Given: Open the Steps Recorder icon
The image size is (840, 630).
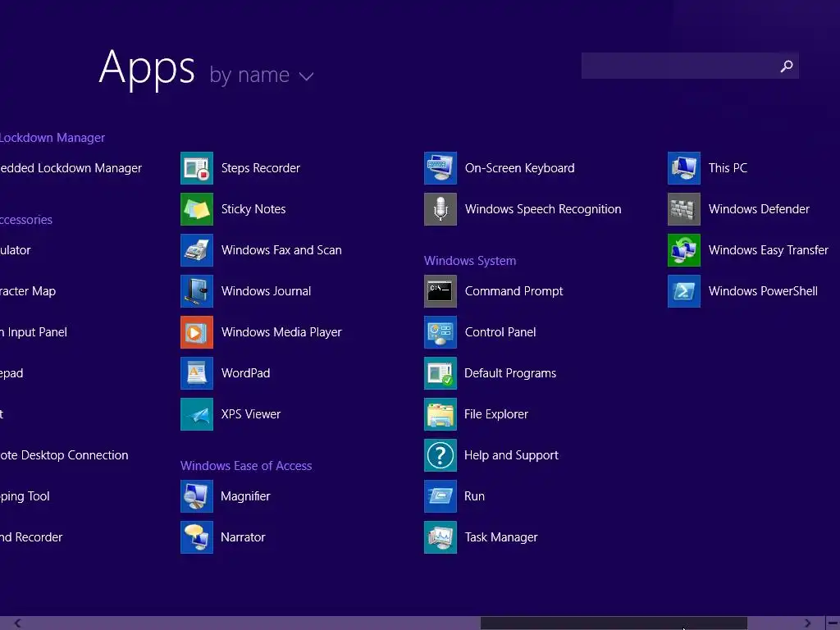Looking at the screenshot, I should (x=197, y=168).
